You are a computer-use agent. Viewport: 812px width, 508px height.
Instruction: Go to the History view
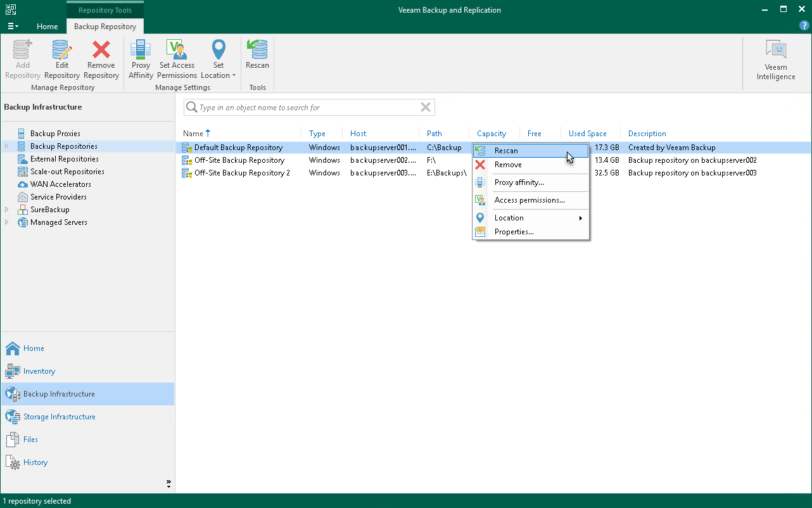click(35, 462)
